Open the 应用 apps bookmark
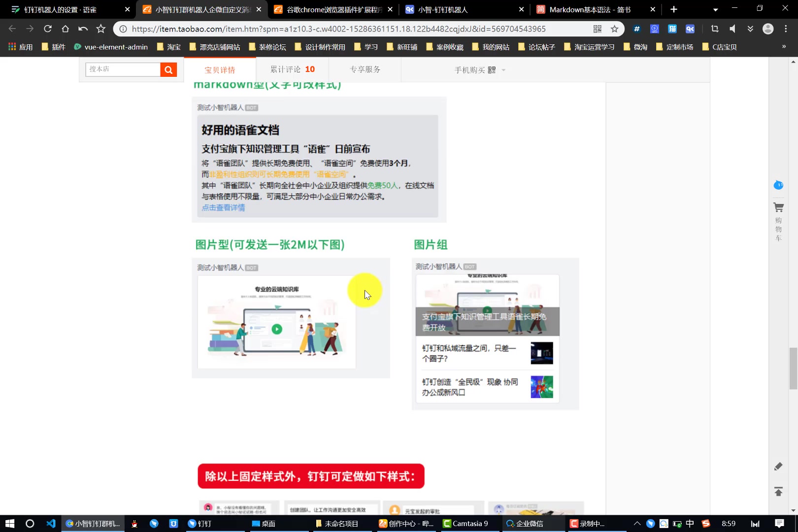Screen dimensions: 798x532 pyautogui.click(x=21, y=47)
